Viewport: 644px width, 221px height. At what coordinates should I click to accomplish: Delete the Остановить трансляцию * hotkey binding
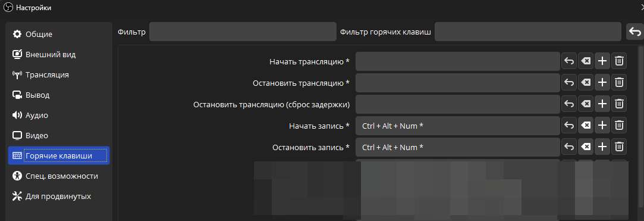619,83
